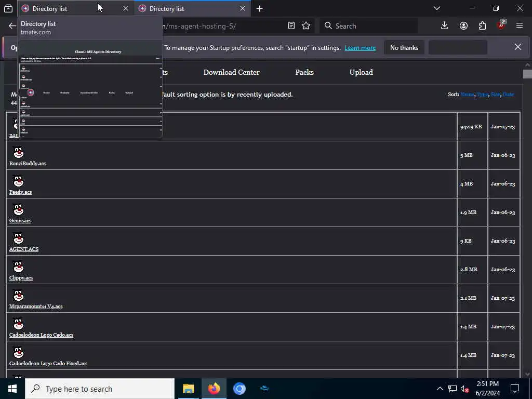
Task: Open the notification center icon
Action: (515, 389)
